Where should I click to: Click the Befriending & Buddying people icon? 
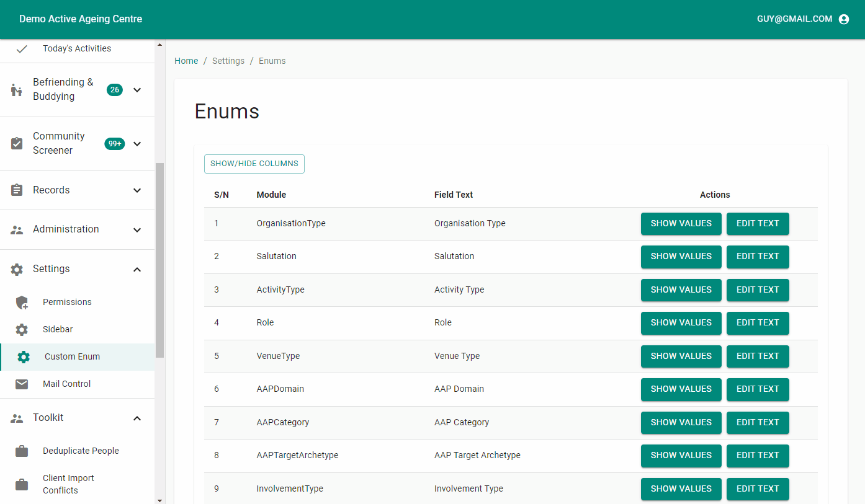point(17,90)
